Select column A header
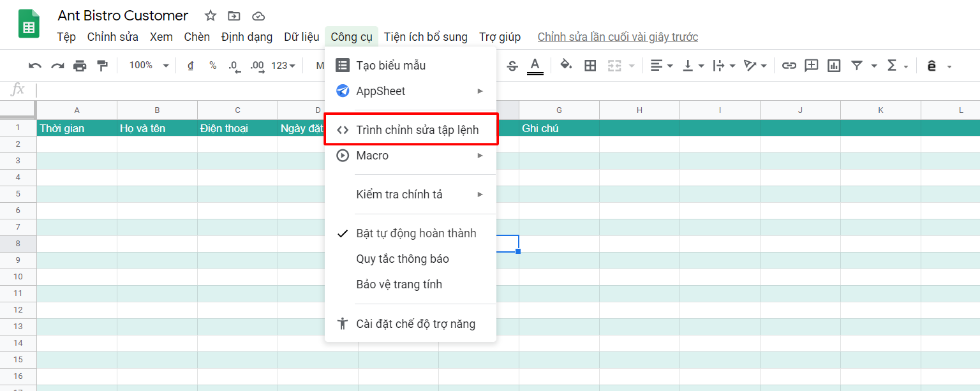980x391 pixels. point(77,110)
